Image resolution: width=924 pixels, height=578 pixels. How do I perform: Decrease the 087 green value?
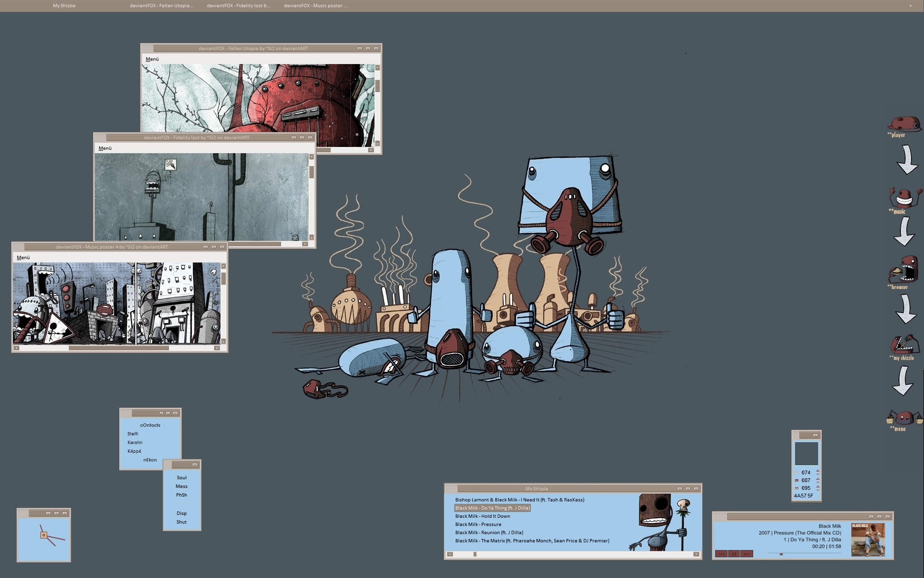point(818,483)
